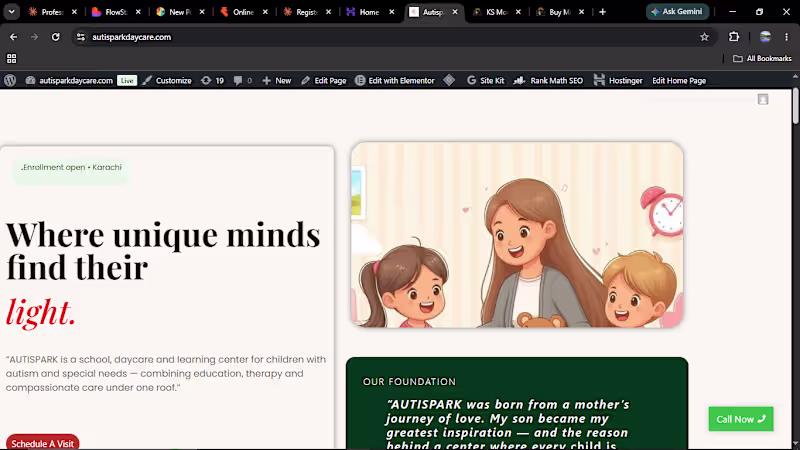This screenshot has height=450, width=800.
Task: Click the Ask Gemini button
Action: (x=677, y=12)
